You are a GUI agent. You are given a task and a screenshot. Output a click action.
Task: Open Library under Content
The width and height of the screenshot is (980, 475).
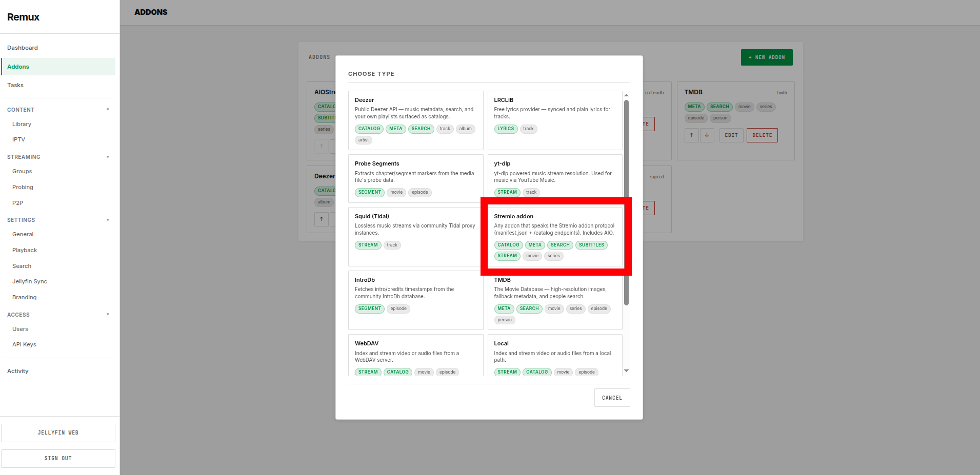22,124
